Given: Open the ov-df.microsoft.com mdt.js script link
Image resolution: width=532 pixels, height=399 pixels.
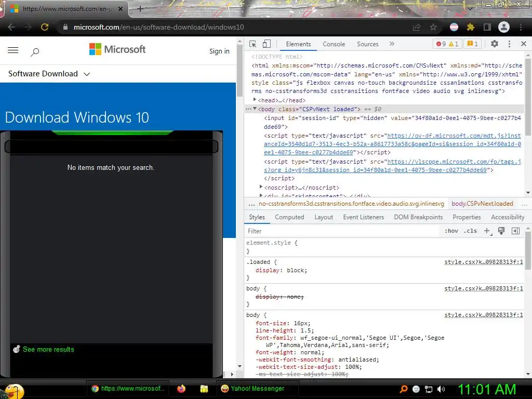Looking at the screenshot, I should (x=392, y=144).
